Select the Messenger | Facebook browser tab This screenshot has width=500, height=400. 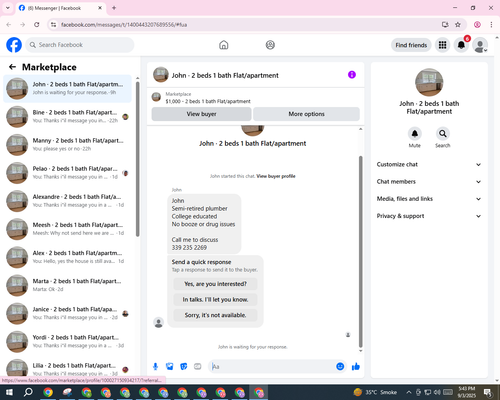pyautogui.click(x=60, y=8)
